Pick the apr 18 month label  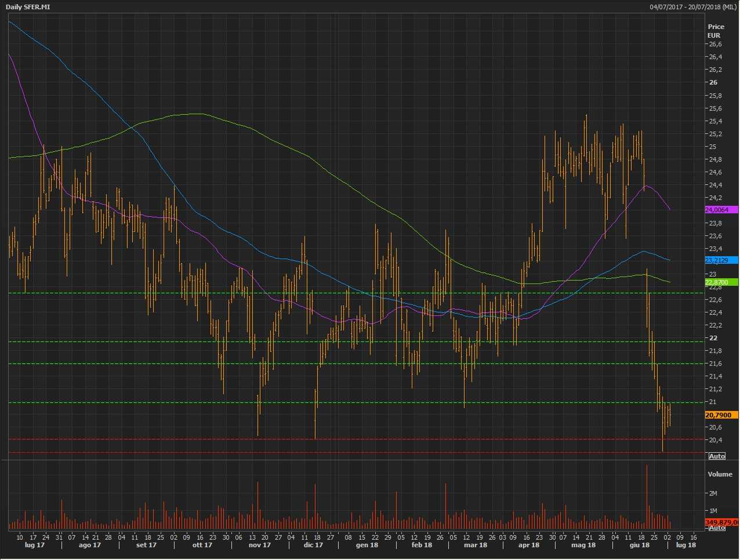click(x=528, y=545)
